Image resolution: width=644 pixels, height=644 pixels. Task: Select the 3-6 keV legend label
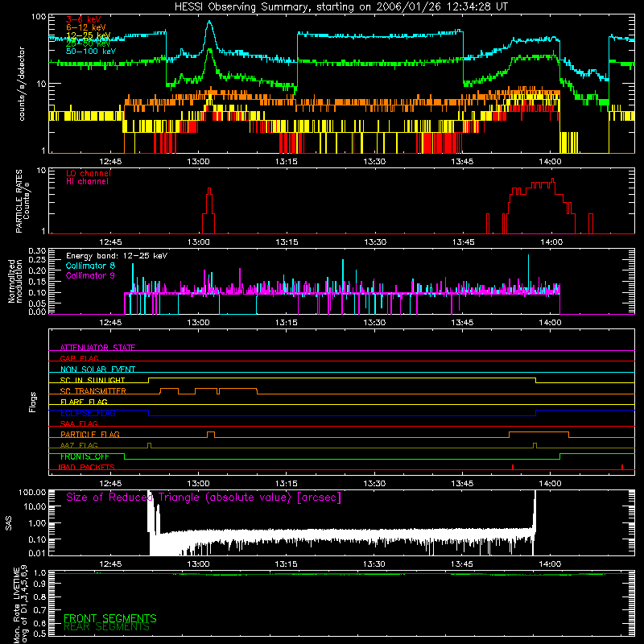coord(84,19)
